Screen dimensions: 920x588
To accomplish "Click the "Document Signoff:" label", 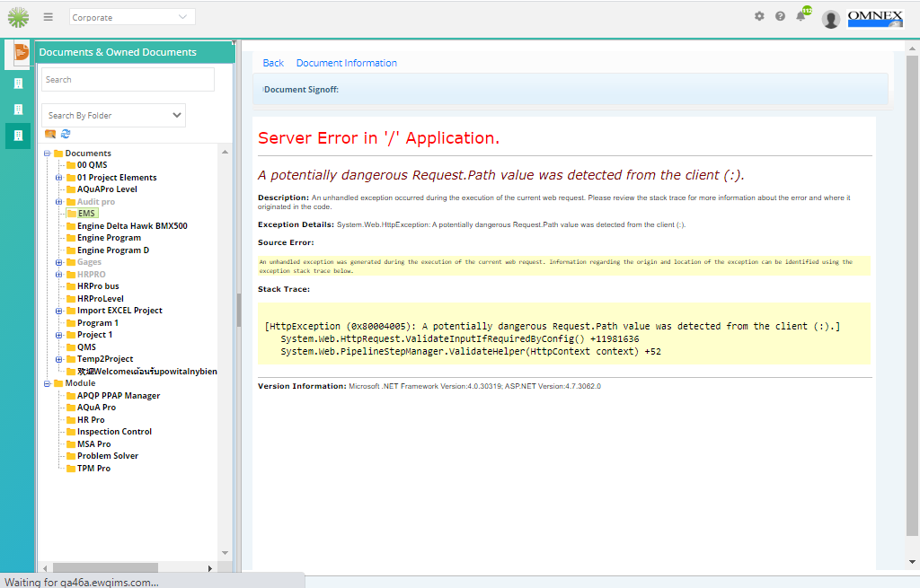I will point(301,90).
